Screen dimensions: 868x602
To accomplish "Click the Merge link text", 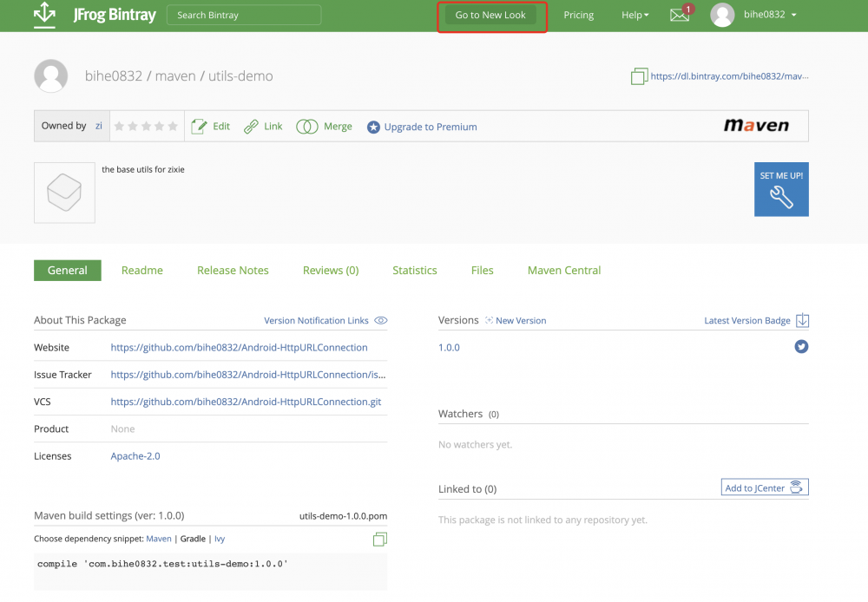I will point(338,126).
